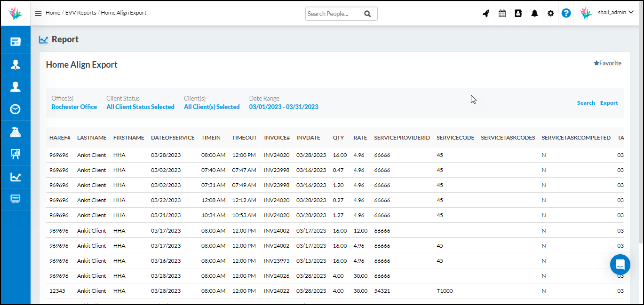Click the Search link for the report
Screen dimensions: 644x305
coord(586,103)
